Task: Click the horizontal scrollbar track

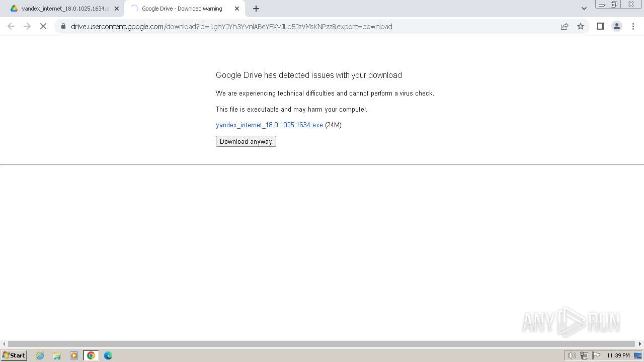Action: (x=322, y=344)
